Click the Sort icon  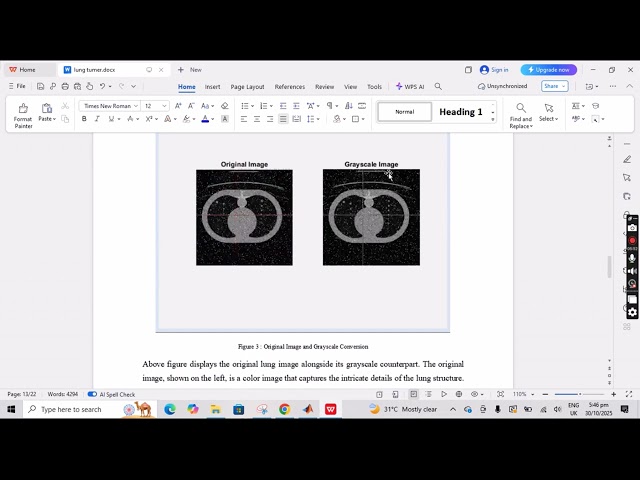click(x=348, y=106)
